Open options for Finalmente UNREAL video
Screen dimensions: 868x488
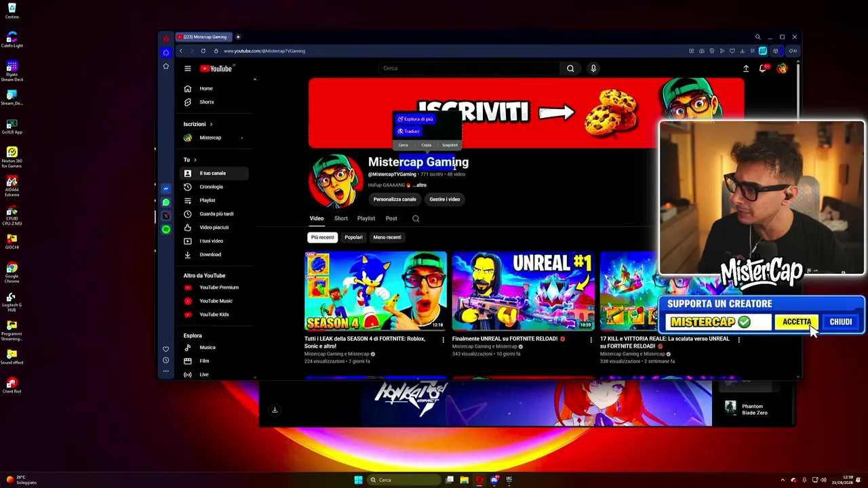[591, 340]
